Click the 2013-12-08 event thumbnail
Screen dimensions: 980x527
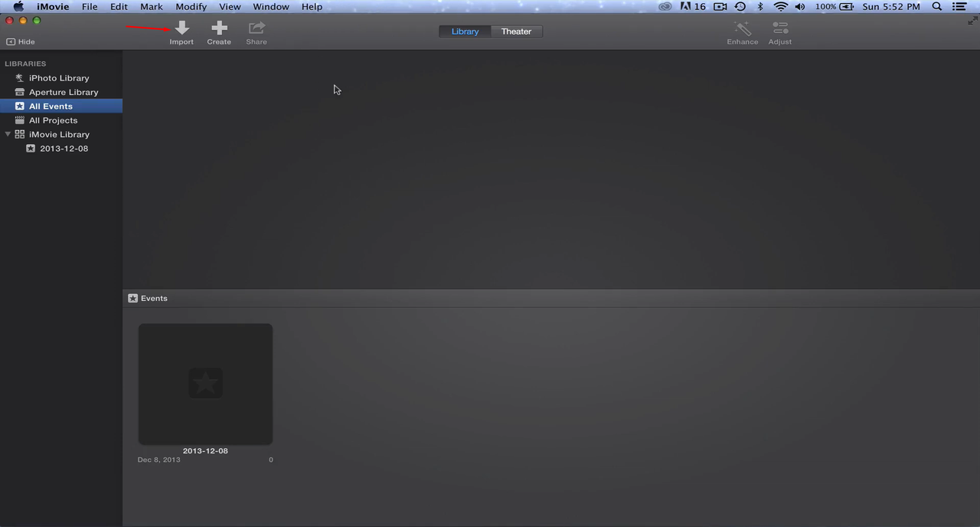[x=205, y=384]
